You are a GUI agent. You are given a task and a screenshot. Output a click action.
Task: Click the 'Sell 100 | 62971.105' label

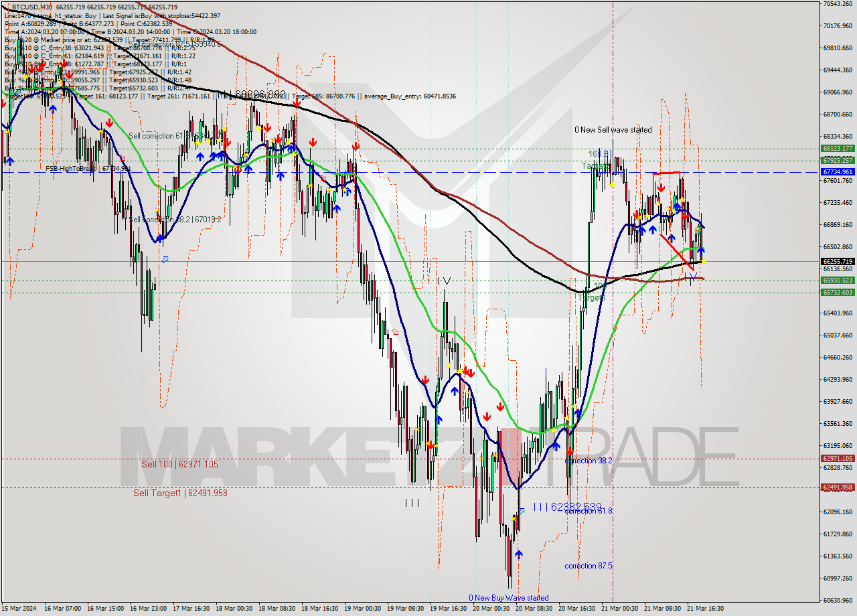tap(179, 464)
